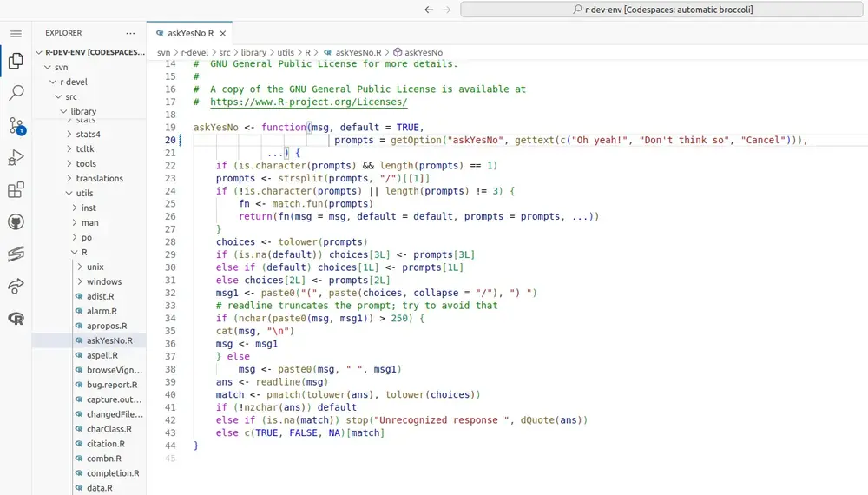The height and width of the screenshot is (495, 868).
Task: Open the R extension panel icon
Action: coord(16,319)
